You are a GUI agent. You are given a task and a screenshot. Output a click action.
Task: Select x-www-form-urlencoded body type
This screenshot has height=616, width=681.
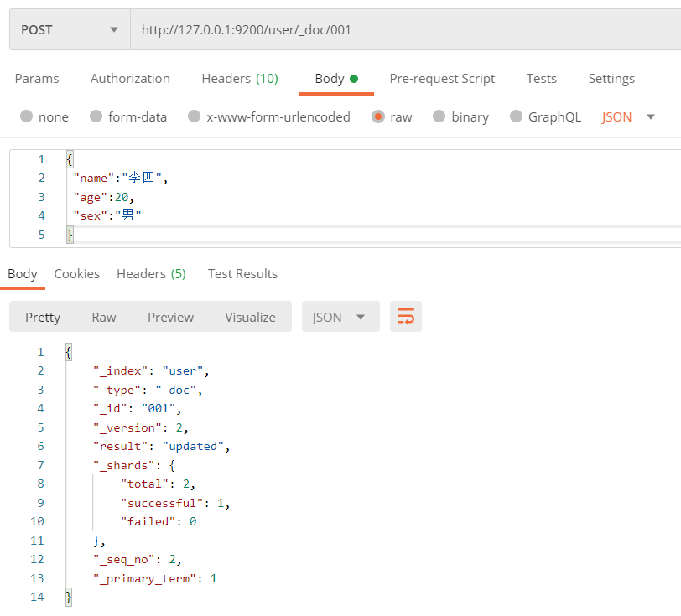click(269, 116)
